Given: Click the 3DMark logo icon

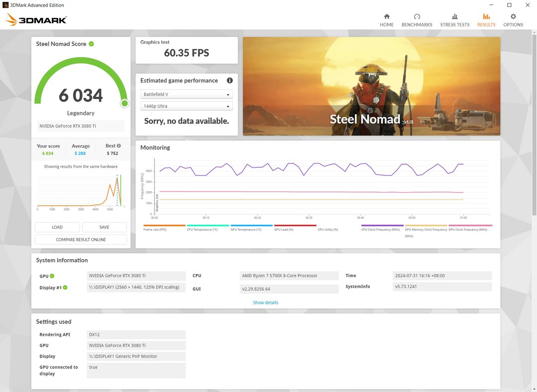Looking at the screenshot, I should [36, 19].
